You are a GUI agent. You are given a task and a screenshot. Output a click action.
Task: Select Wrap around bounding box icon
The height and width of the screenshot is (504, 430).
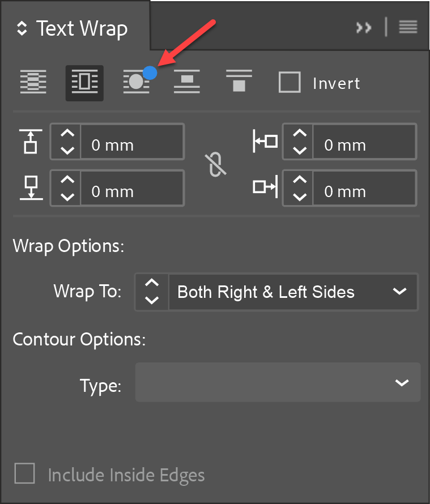point(84,83)
